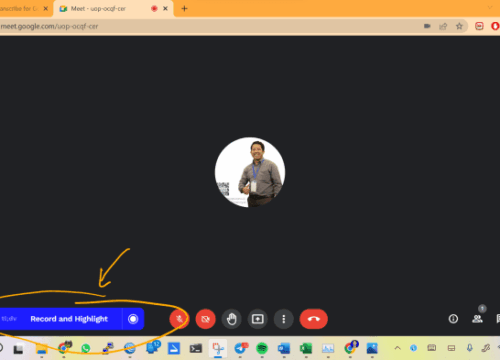
Task: Click the camera permission icon in address bar
Action: (x=427, y=26)
